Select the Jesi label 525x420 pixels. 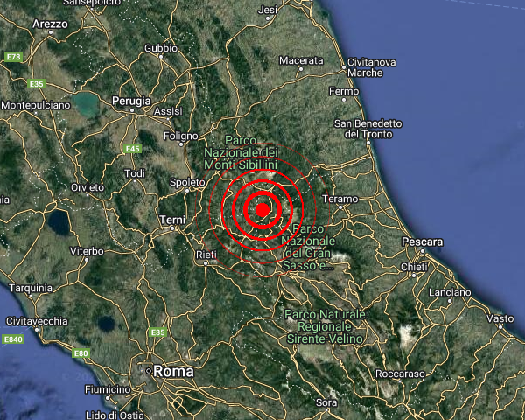[268, 10]
